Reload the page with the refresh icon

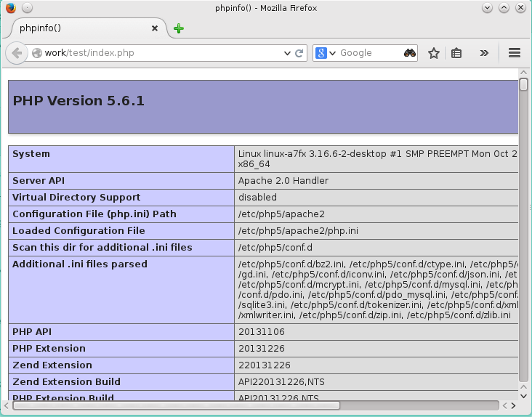click(299, 53)
